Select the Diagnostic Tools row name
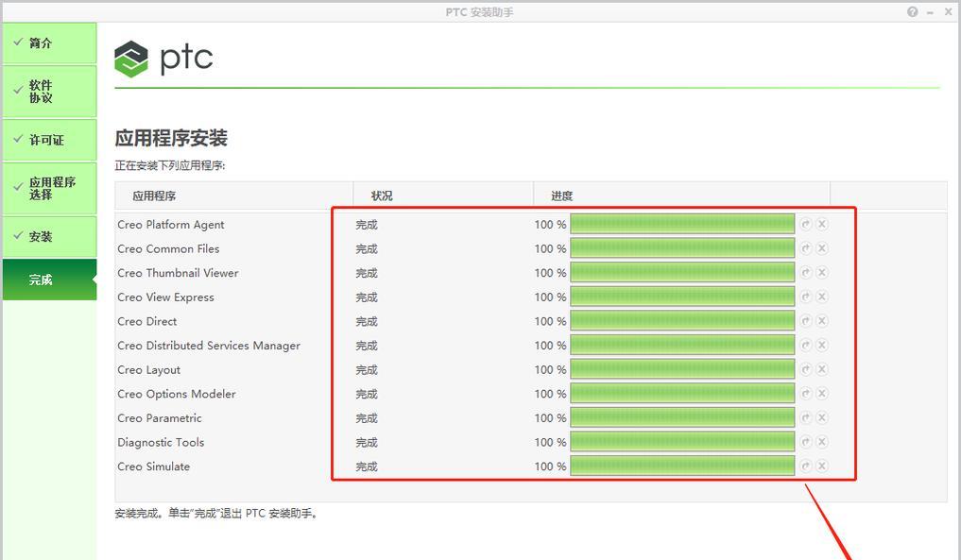 coord(161,442)
